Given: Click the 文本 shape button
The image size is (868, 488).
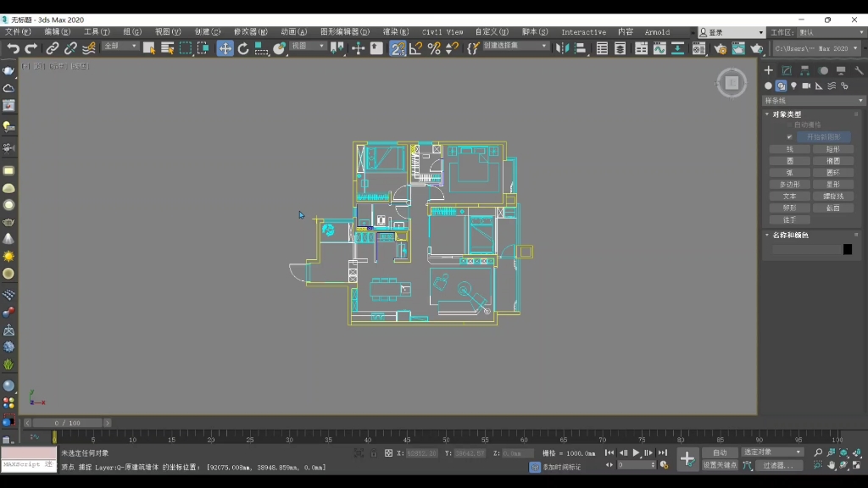Looking at the screenshot, I should (790, 196).
